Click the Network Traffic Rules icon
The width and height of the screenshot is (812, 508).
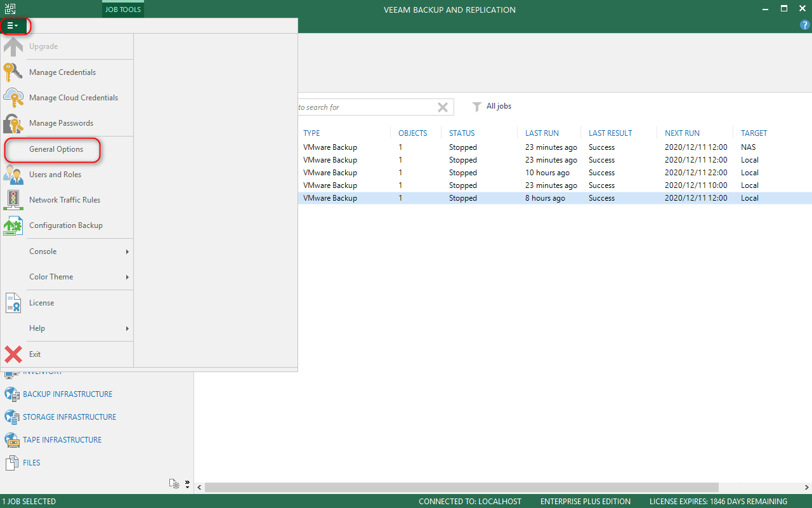(13, 200)
